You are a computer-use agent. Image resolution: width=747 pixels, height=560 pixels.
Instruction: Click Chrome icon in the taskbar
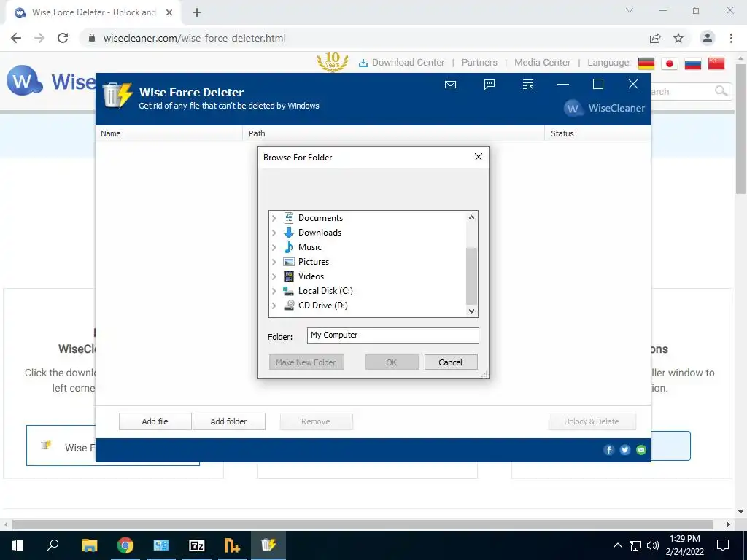click(125, 545)
